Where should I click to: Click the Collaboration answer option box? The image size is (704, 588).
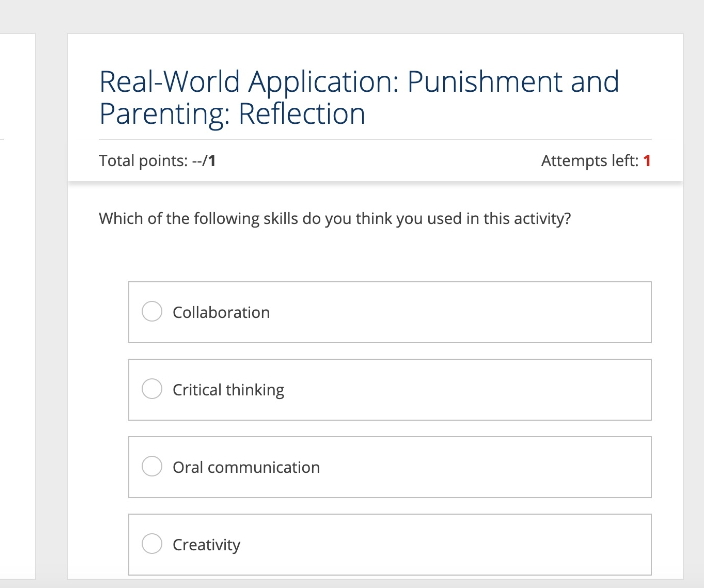(390, 311)
